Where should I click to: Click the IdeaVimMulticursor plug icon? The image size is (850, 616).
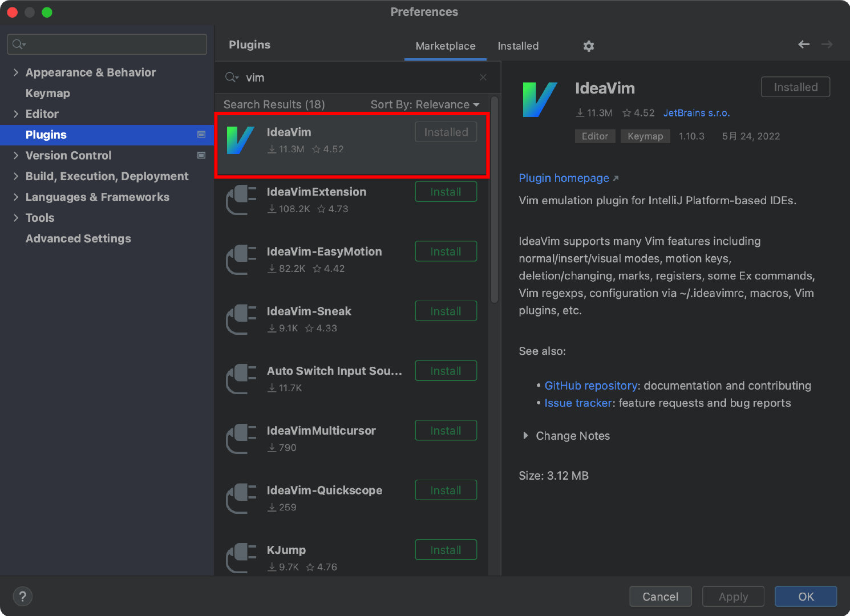coord(241,439)
